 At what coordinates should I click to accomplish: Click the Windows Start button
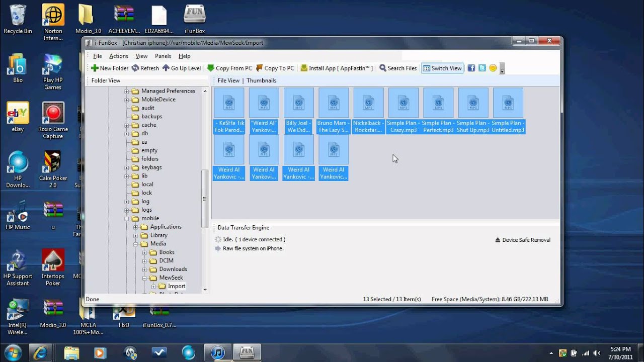(x=12, y=352)
